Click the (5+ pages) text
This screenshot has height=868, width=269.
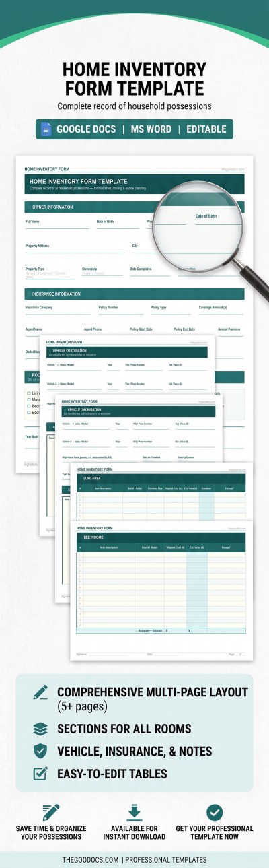pos(83,705)
